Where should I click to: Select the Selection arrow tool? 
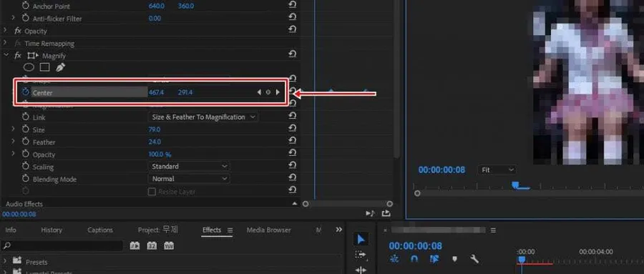(x=361, y=240)
